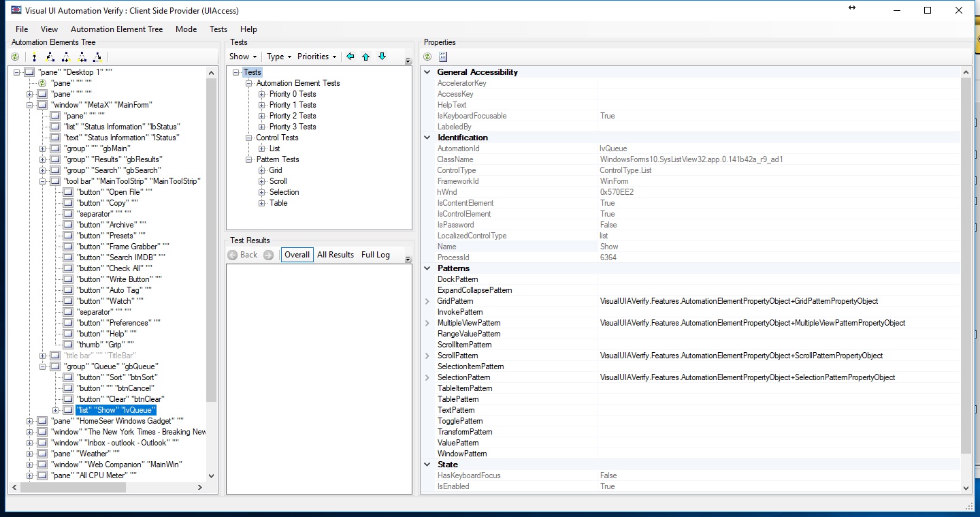980x517 pixels.
Task: Select the All Results tab
Action: pyautogui.click(x=335, y=254)
